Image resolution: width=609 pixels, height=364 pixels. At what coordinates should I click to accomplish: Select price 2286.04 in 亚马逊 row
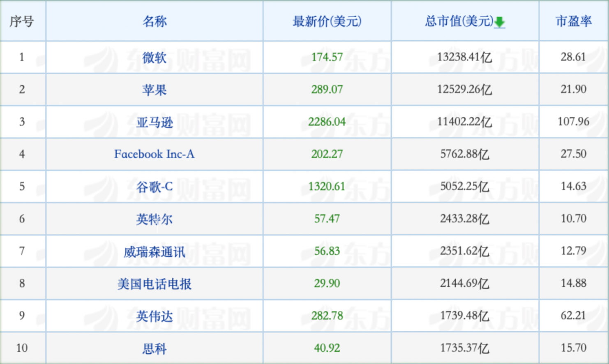point(327,122)
